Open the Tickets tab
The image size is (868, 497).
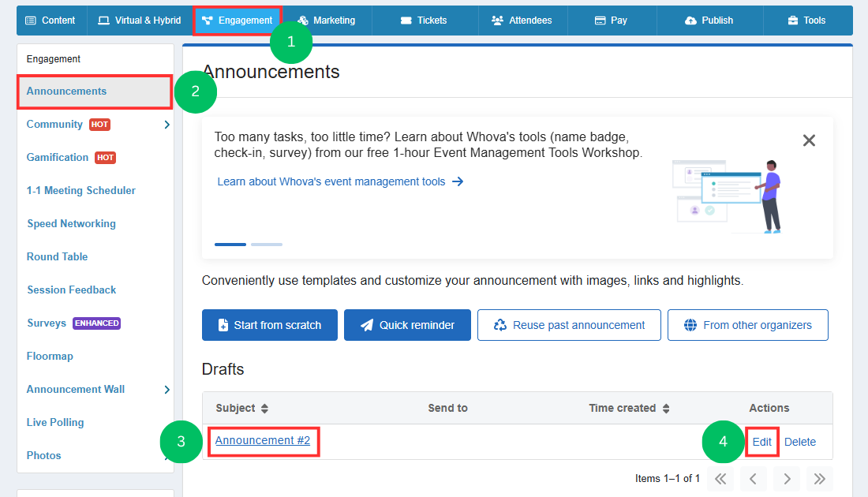[x=425, y=21]
